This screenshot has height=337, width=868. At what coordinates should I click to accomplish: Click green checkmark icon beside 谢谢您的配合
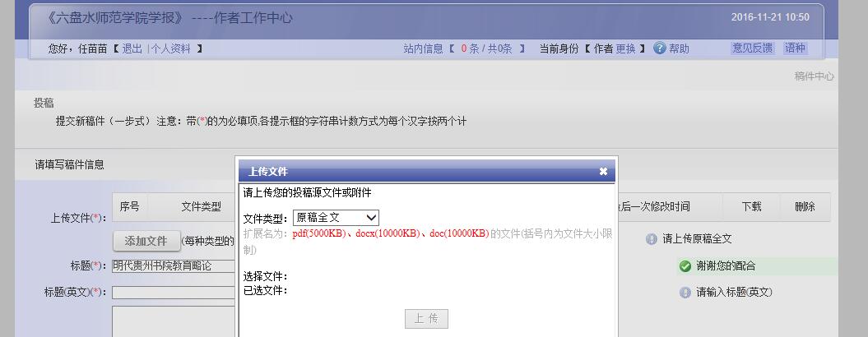click(685, 266)
